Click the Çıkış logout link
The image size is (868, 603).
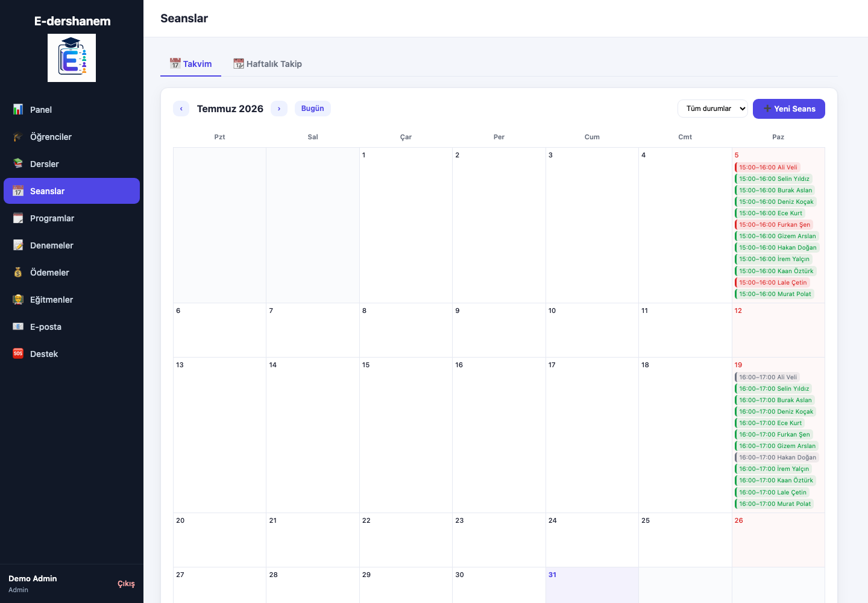(126, 584)
